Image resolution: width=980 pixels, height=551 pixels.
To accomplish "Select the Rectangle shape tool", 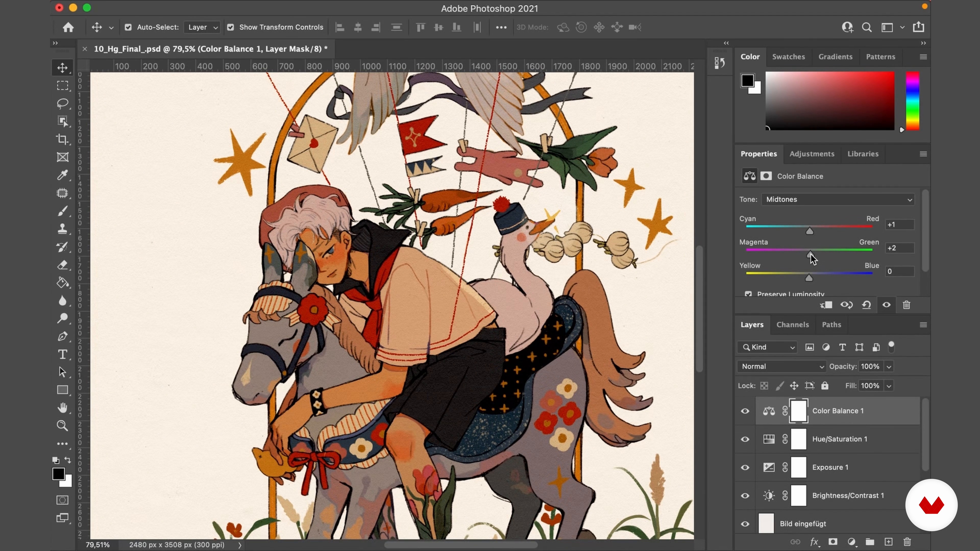I will point(62,390).
